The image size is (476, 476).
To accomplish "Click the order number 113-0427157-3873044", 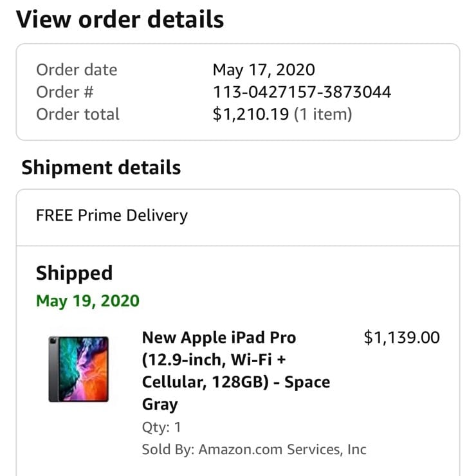I will (x=302, y=92).
